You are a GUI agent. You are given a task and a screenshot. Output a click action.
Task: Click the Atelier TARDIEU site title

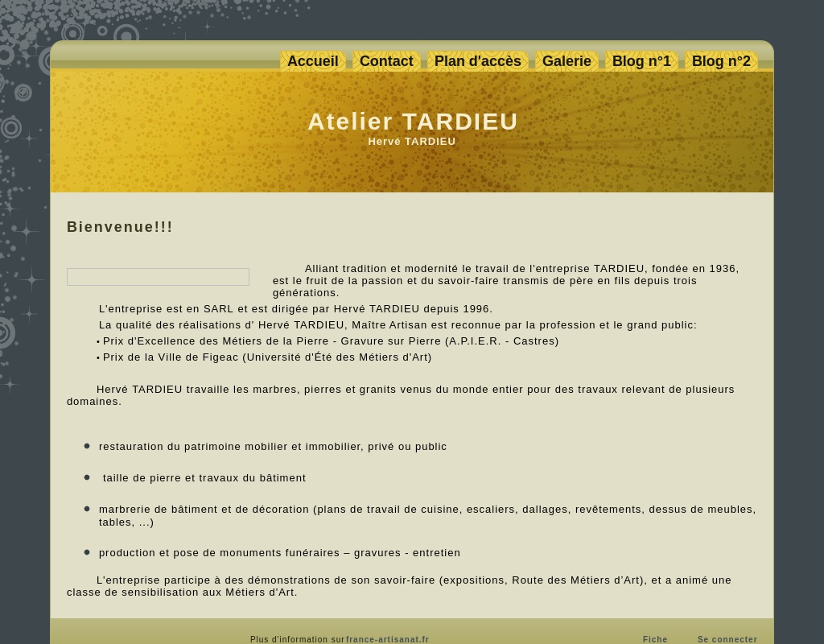click(413, 122)
